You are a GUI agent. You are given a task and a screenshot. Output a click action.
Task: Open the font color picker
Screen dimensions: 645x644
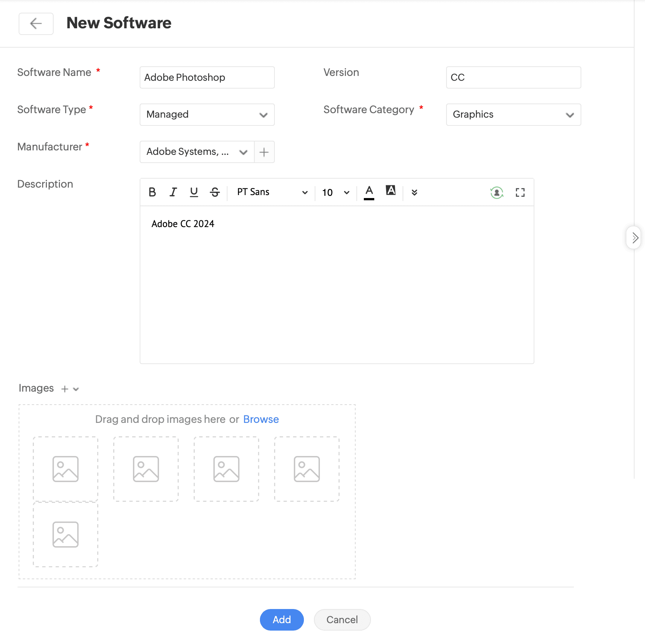(369, 192)
